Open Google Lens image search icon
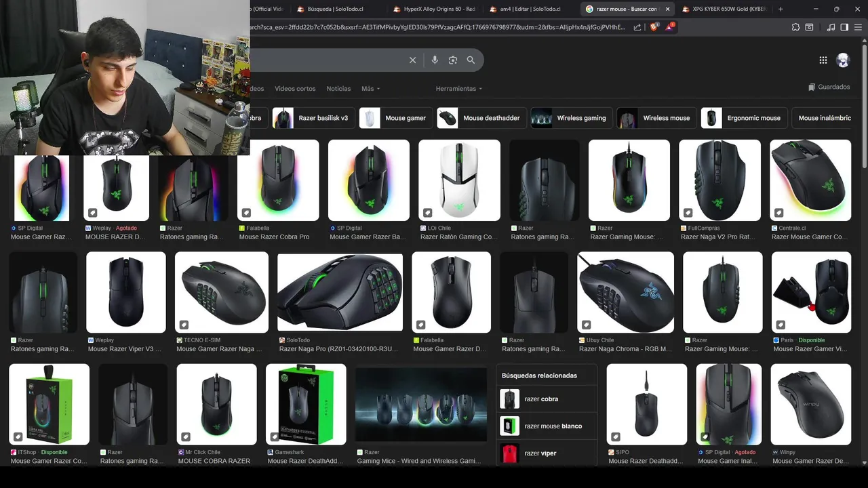The width and height of the screenshot is (868, 488). (x=453, y=60)
